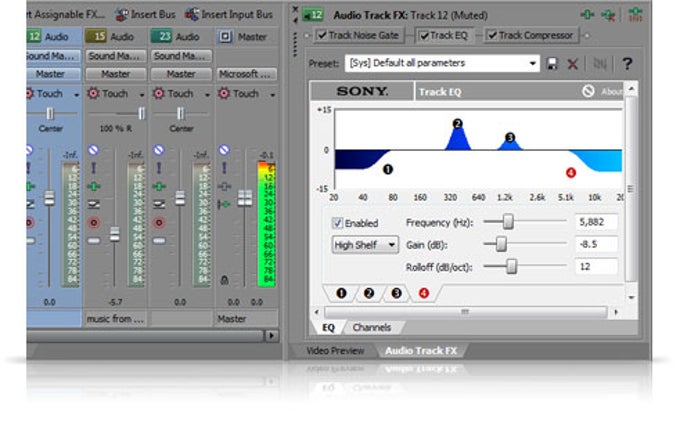Uncheck the Track EQ plug-in checkbox
The width and height of the screenshot is (680, 440).
pos(424,36)
